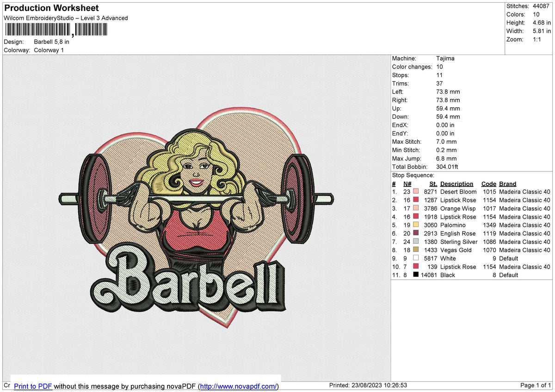Click the Brand column header
The image size is (555, 392).
point(507,184)
